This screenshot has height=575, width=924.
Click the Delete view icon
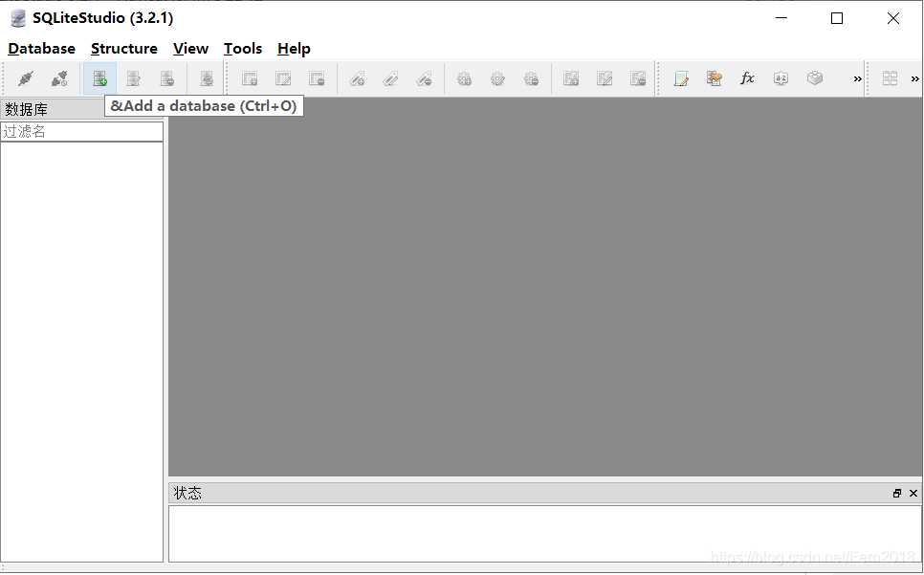click(638, 78)
